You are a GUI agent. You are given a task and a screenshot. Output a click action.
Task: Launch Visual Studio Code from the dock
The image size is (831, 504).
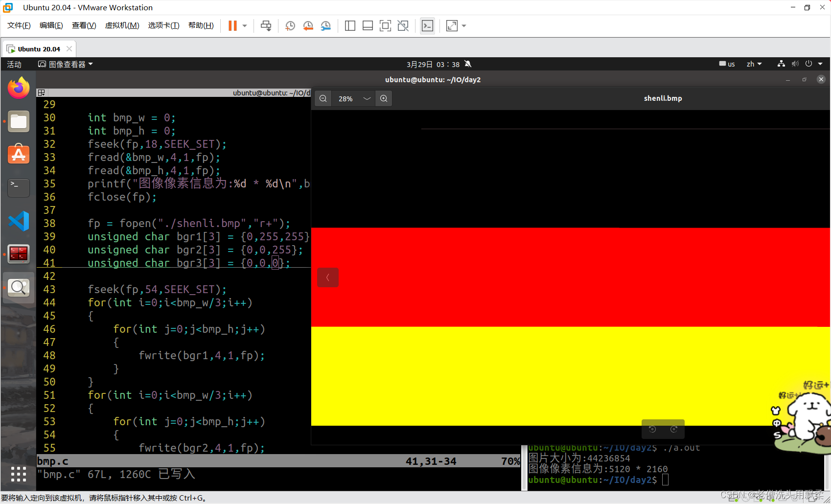click(x=19, y=221)
